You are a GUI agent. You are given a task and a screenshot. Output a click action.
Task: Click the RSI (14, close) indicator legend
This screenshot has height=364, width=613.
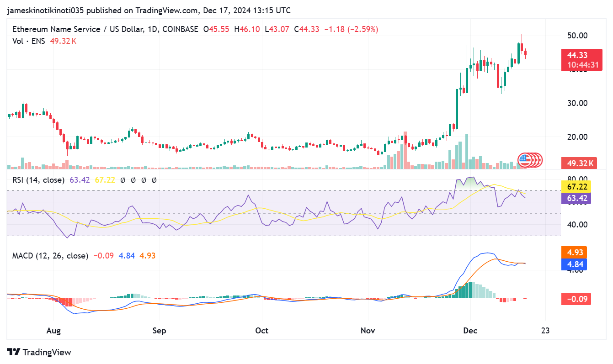click(38, 180)
